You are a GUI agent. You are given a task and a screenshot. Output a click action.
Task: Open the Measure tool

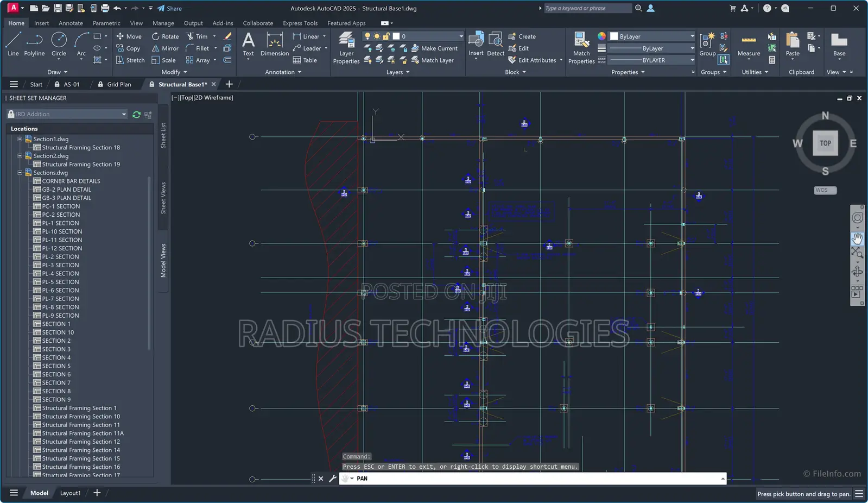tap(749, 45)
